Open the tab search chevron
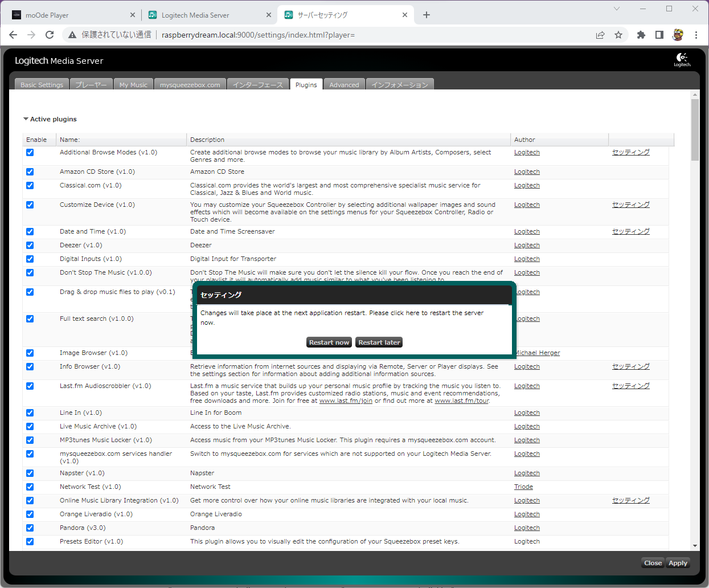709x588 pixels. [617, 9]
